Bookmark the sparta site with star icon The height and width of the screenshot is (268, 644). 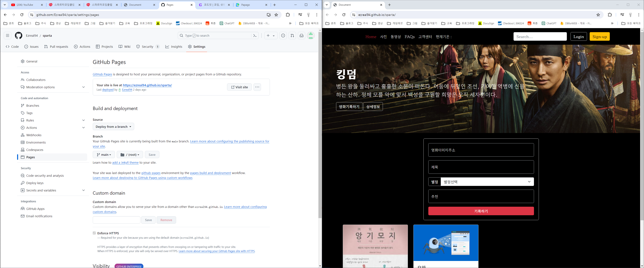(x=598, y=15)
